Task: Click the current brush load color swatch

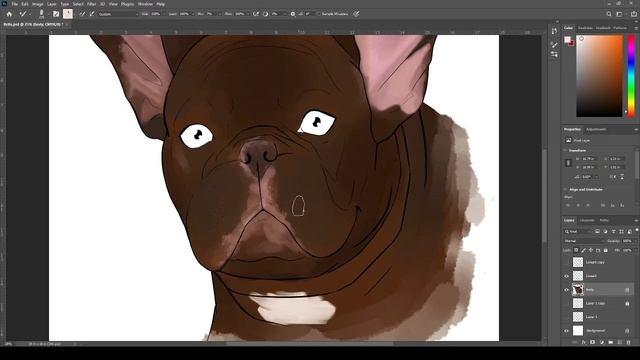Action: [68, 14]
